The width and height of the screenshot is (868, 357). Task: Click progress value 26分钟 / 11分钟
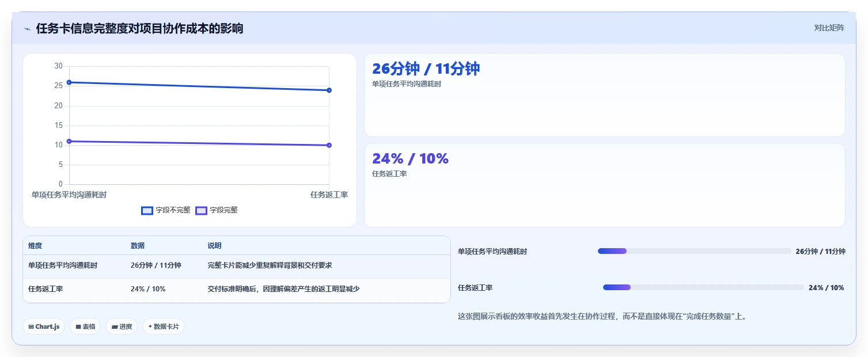(x=820, y=252)
